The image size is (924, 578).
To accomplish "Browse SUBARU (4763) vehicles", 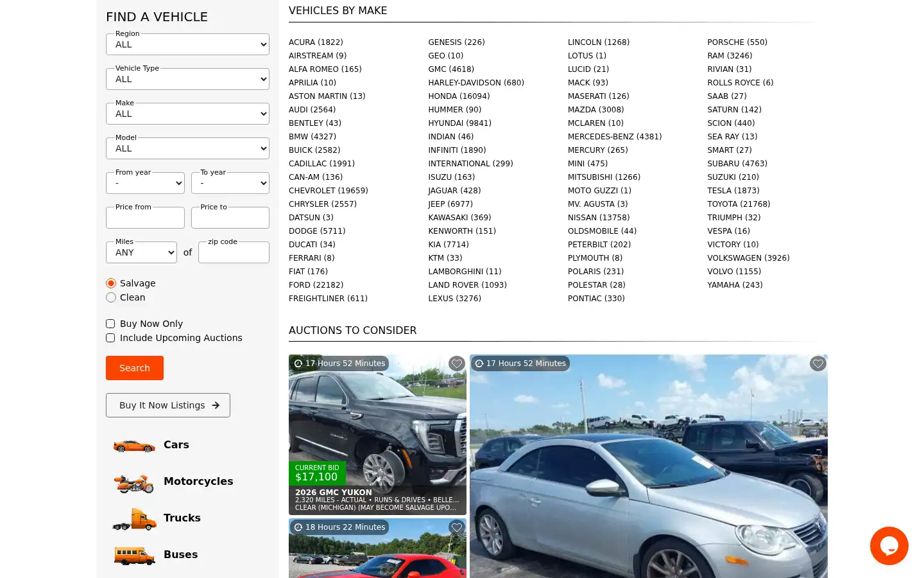I will click(737, 164).
